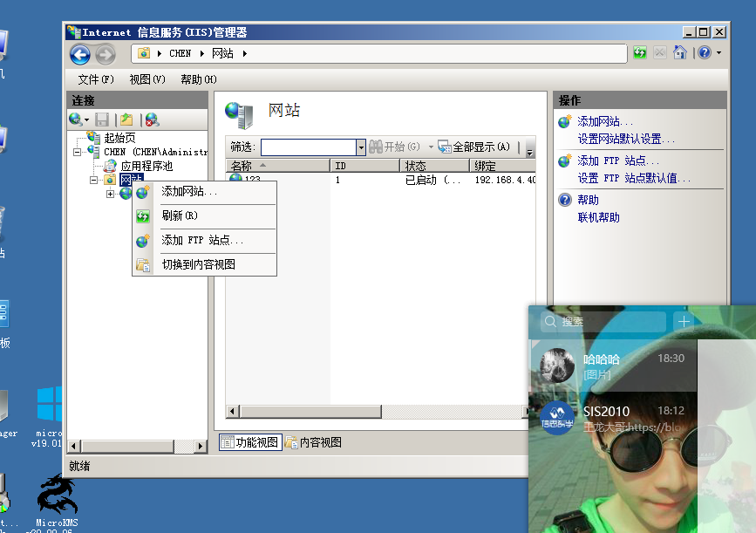Open the Help question-mark icon in the top toolbar
Viewport: 756px width, 533px height.
pyautogui.click(x=705, y=52)
